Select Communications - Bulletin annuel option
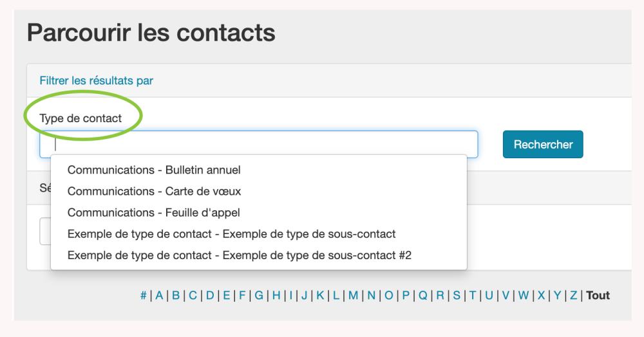 tap(154, 170)
